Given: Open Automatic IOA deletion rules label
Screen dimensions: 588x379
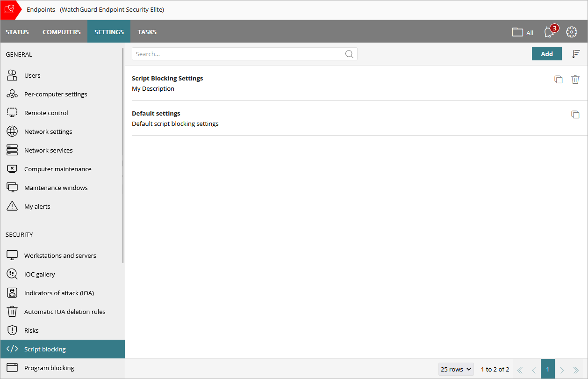Looking at the screenshot, I should (65, 312).
